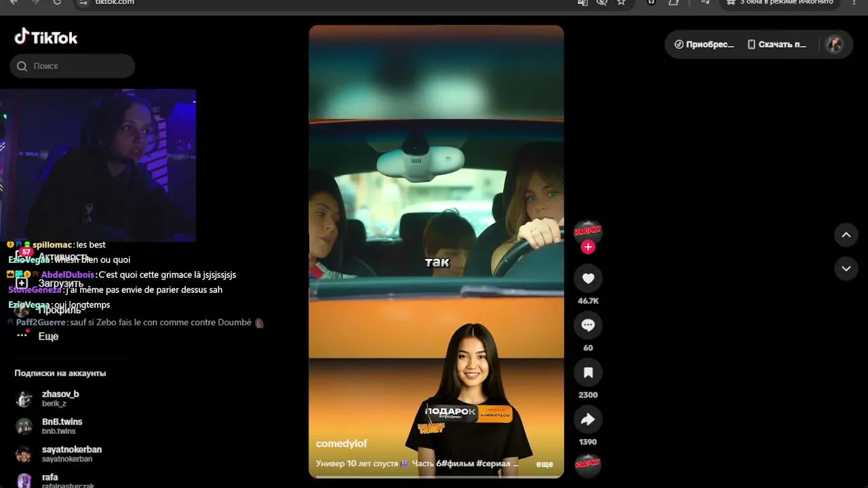Expand video description with еще
Image resolution: width=868 pixels, height=488 pixels.
(545, 464)
